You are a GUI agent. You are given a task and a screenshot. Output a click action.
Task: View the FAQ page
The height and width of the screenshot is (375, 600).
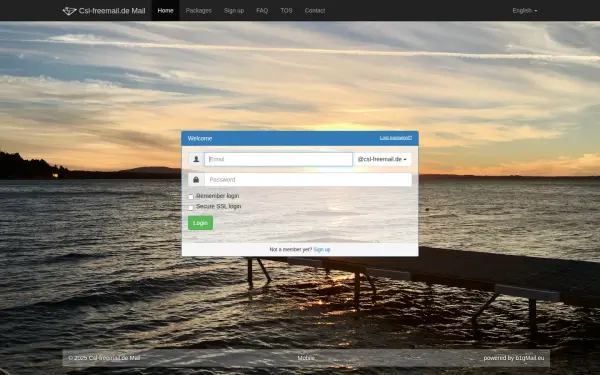coord(262,10)
